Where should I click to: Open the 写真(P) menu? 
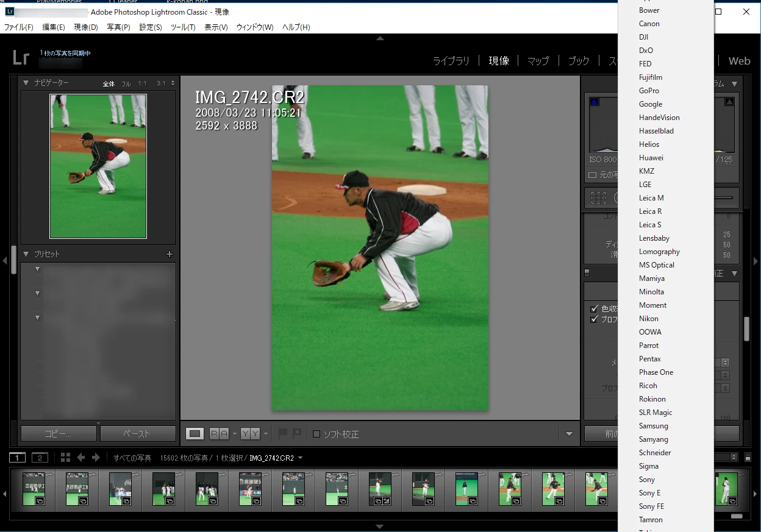click(x=118, y=27)
